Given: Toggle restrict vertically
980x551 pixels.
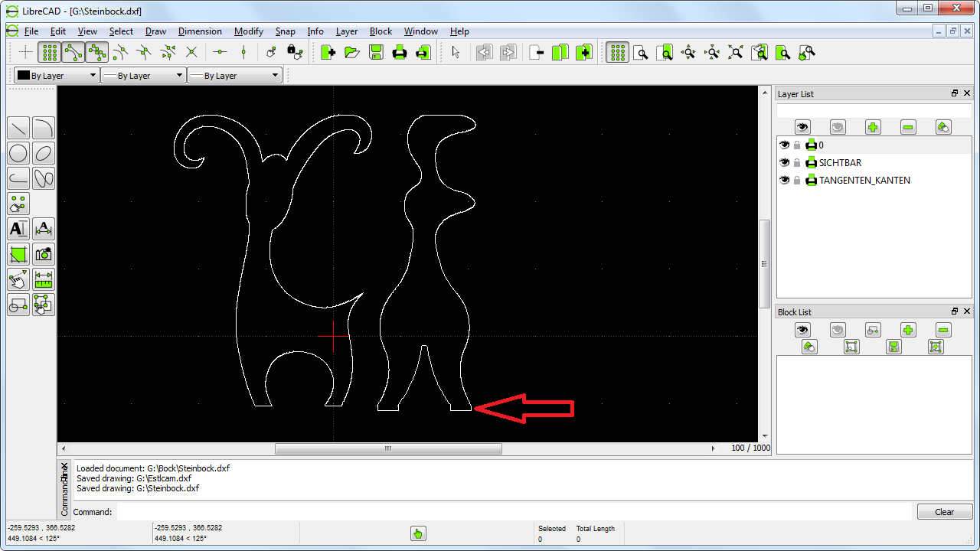Looking at the screenshot, I should tap(243, 52).
